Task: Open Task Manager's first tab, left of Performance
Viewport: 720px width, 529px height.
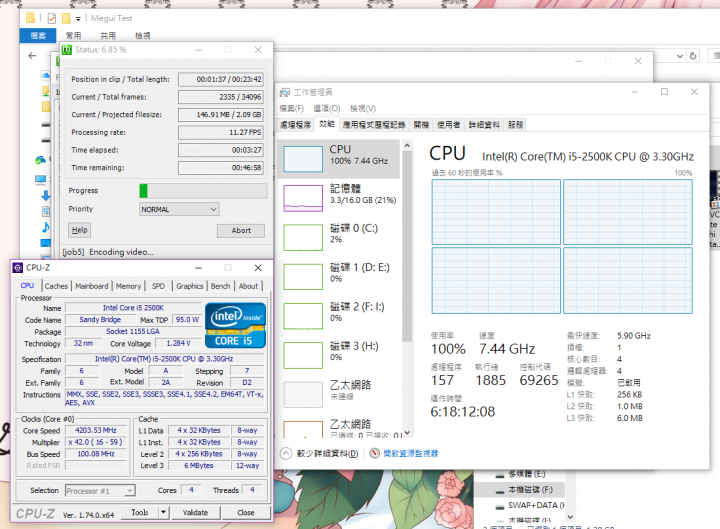Action: (x=296, y=125)
